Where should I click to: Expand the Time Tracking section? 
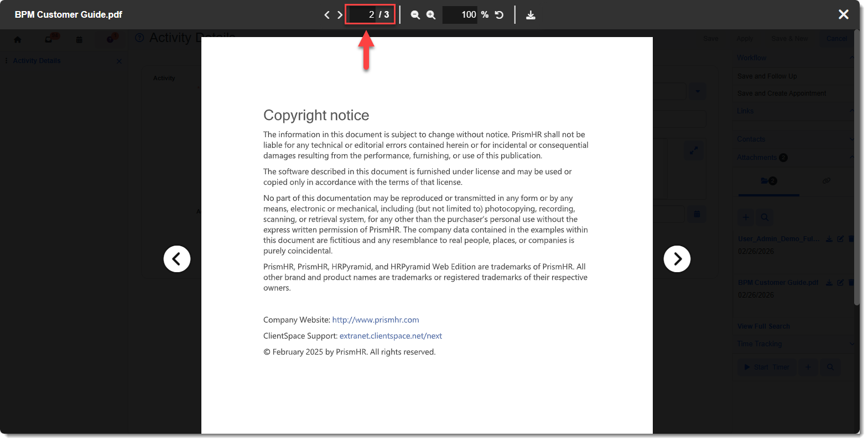click(851, 344)
